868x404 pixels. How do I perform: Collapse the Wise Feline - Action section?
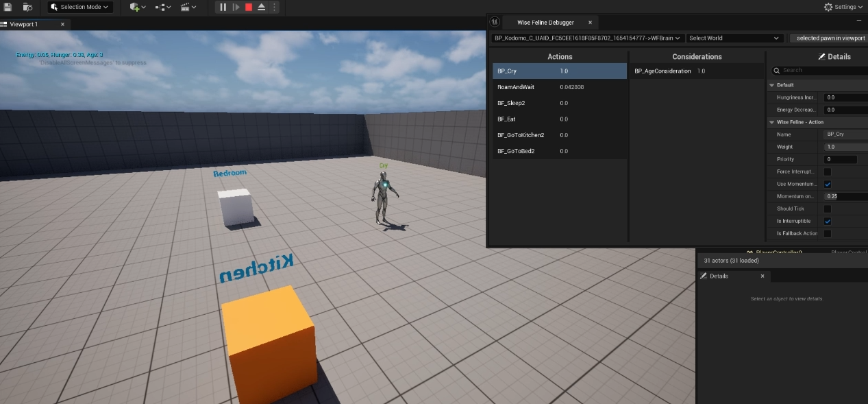click(772, 121)
